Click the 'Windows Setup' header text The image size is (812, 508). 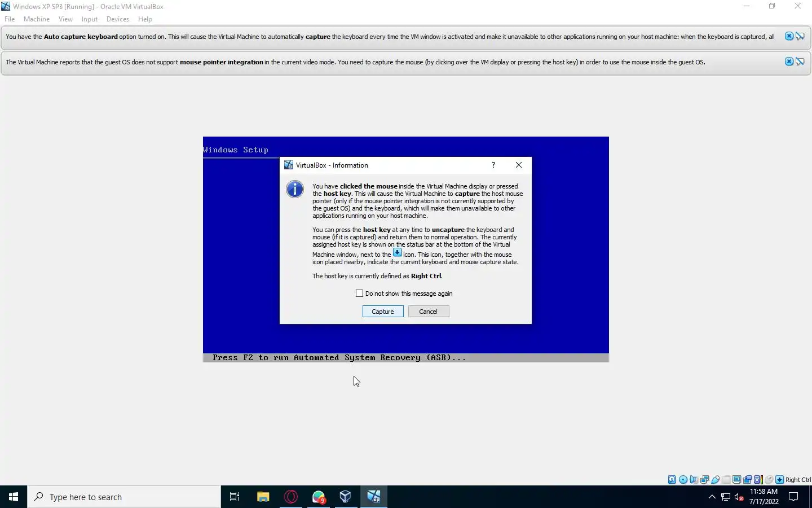coord(236,150)
